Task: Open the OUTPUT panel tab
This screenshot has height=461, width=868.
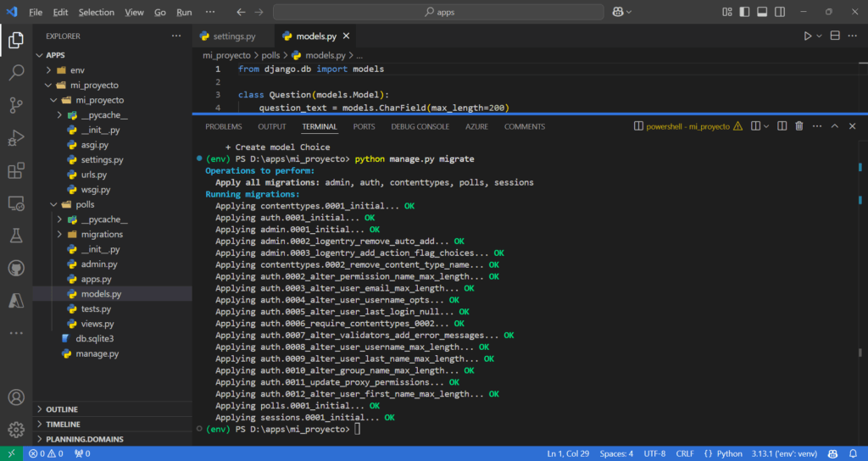Action: coord(272,127)
